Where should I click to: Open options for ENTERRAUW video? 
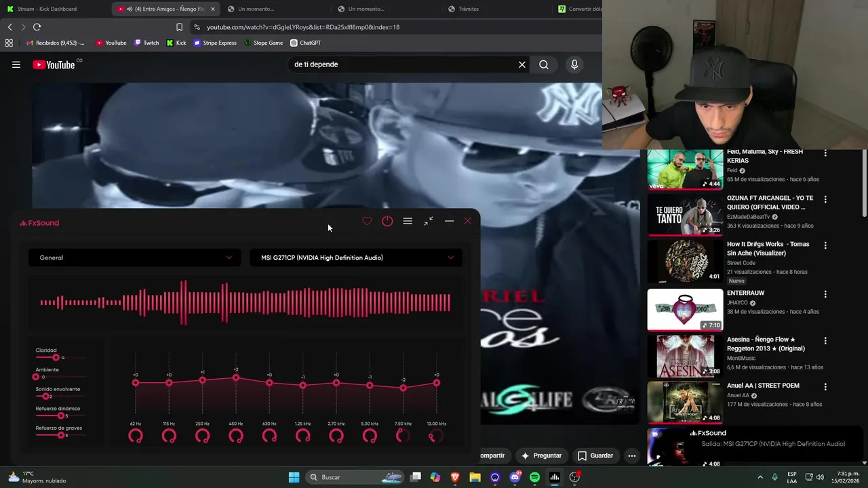pos(825,294)
